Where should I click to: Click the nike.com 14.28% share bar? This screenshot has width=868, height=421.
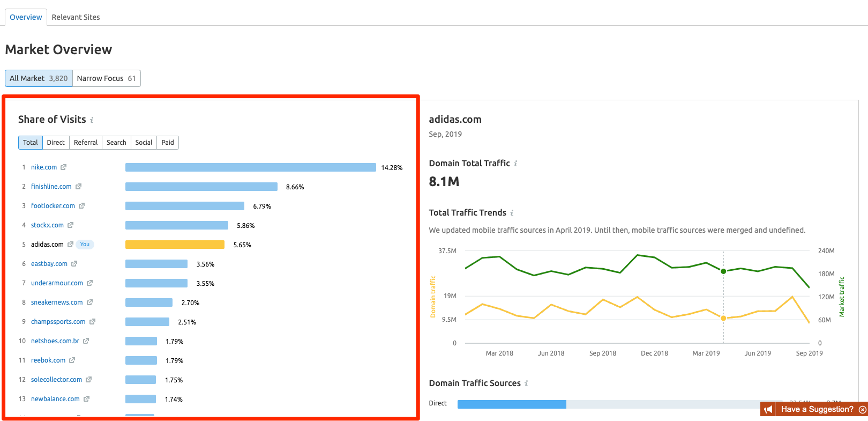point(251,167)
